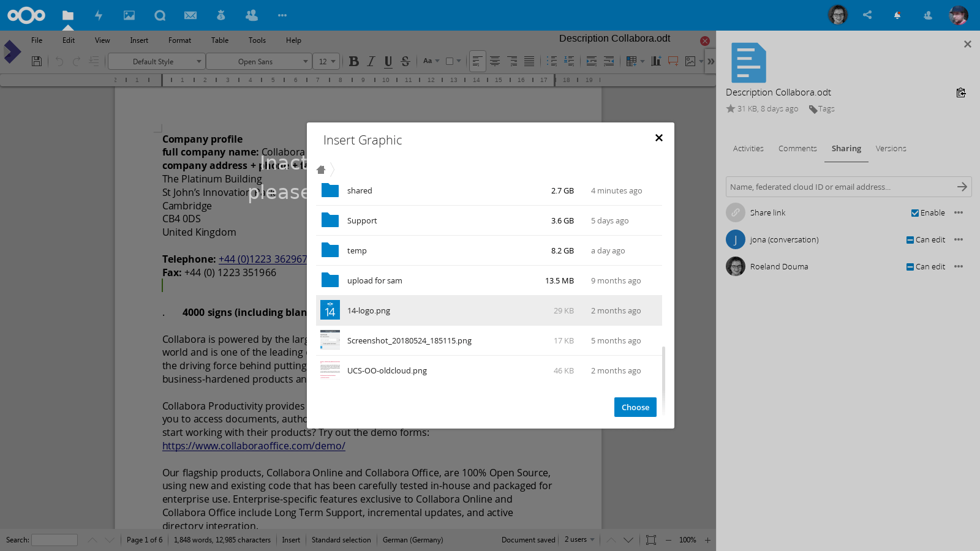Align text right
Screen dimensions: 980x551
coord(512,61)
